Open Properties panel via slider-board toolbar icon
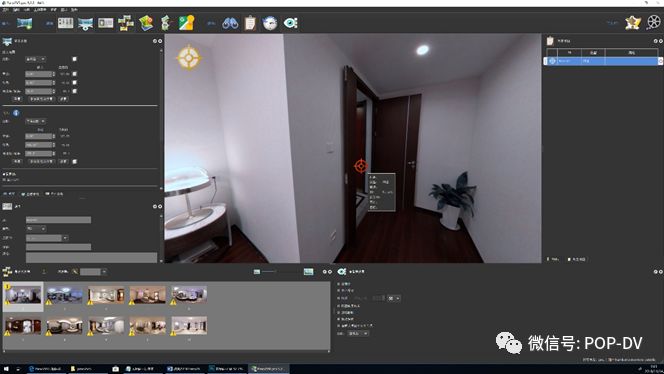The width and height of the screenshot is (664, 374). point(65,23)
